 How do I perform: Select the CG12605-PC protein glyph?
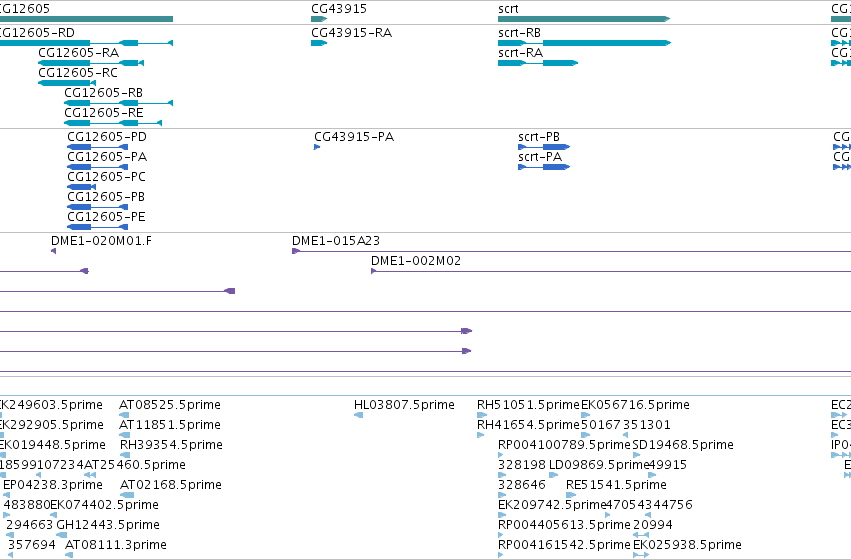pos(81,187)
